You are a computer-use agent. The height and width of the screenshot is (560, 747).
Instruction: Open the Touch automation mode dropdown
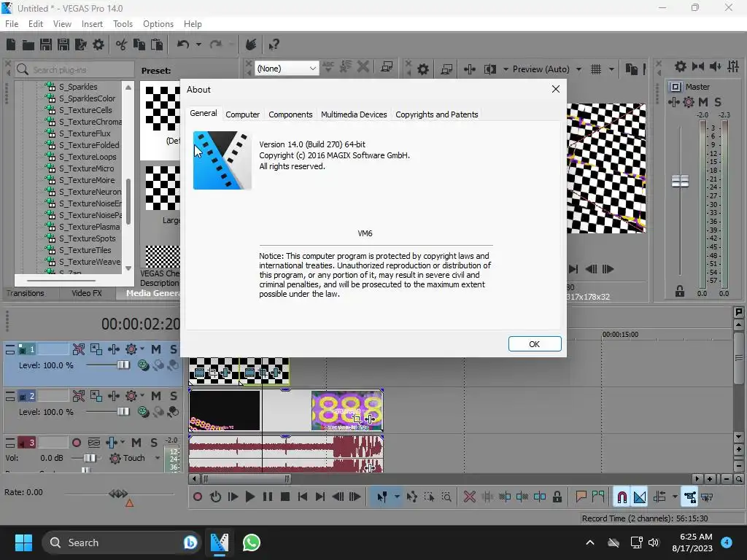[158, 458]
